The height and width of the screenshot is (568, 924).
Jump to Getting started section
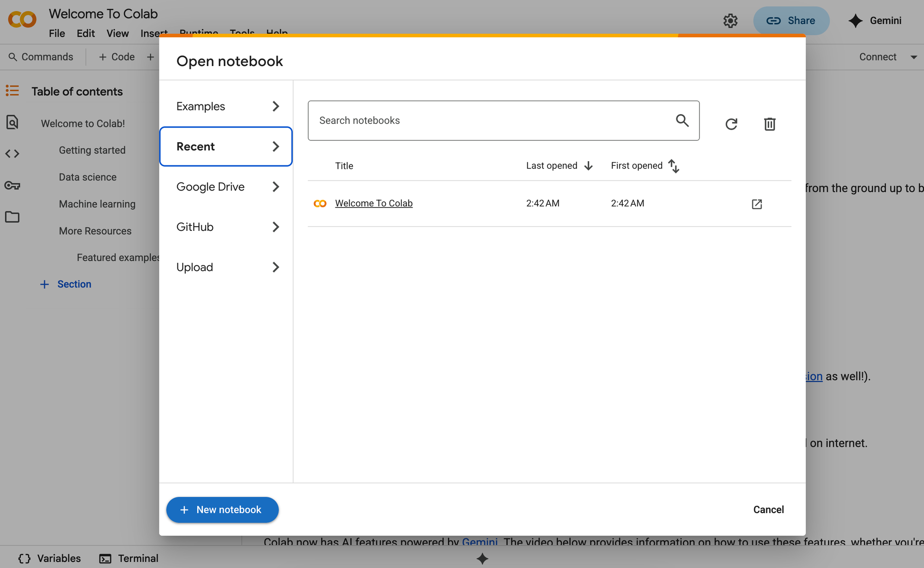point(92,150)
